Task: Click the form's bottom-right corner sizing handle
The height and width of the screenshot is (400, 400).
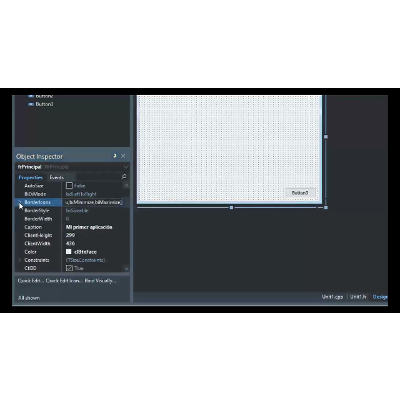Action: (x=326, y=207)
